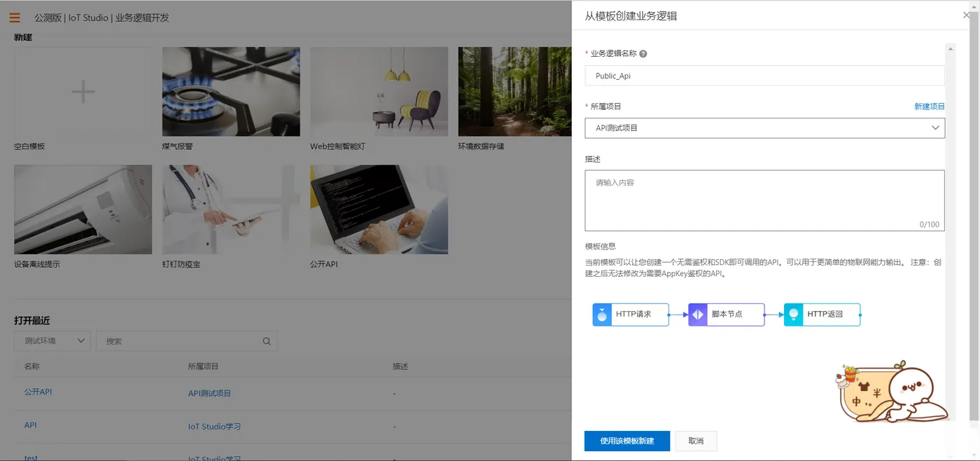Image resolution: width=980 pixels, height=461 pixels.
Task: Click the 模板信息 heading
Action: 601,246
